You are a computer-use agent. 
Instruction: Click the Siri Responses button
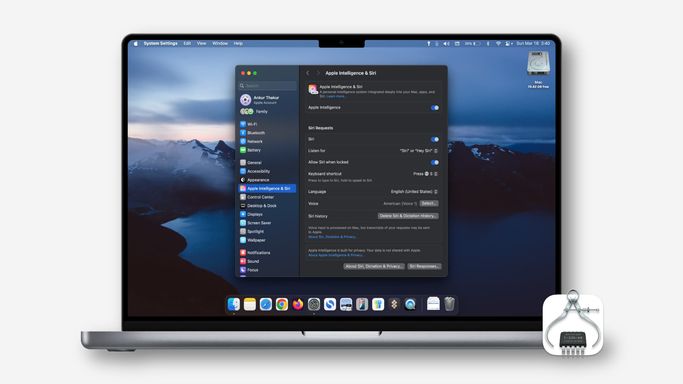click(x=424, y=266)
